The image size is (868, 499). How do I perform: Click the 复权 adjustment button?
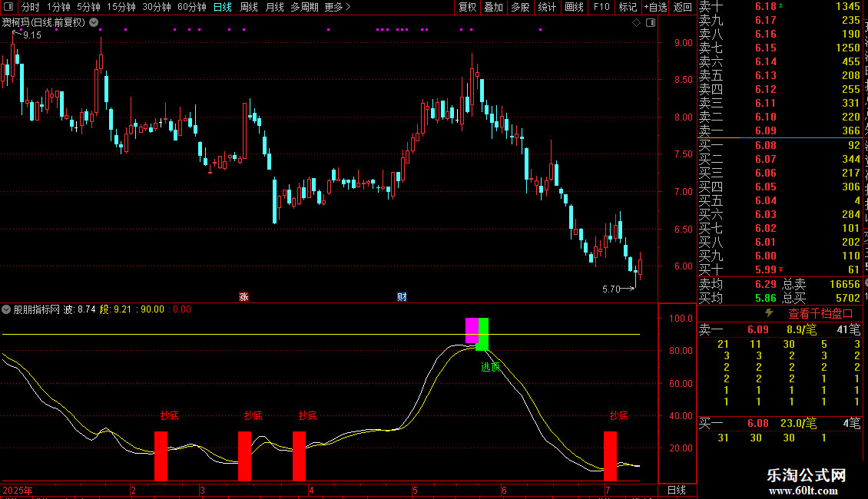467,7
